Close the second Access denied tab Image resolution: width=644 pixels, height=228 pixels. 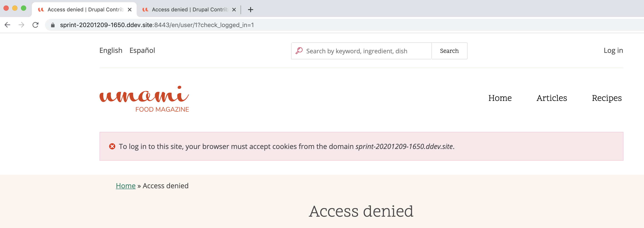234,10
